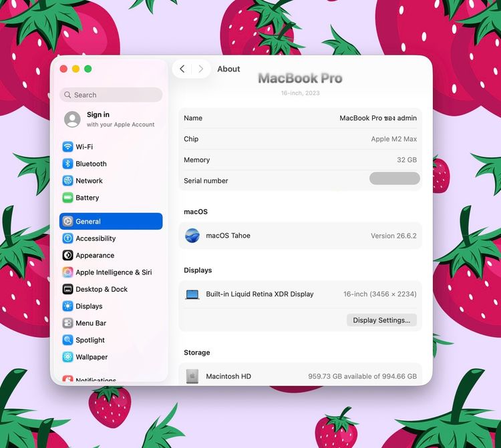501x448 pixels.
Task: Click the Bluetooth icon in sidebar
Action: (67, 164)
